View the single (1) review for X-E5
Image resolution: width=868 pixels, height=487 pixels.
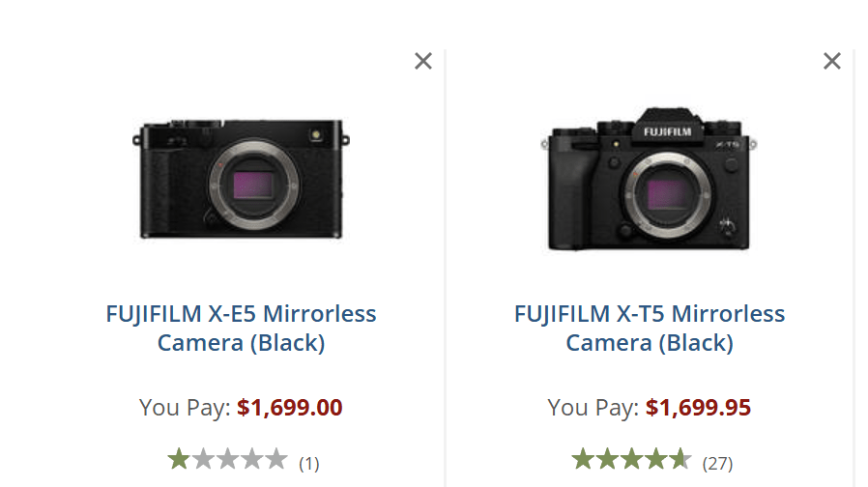[x=308, y=464]
